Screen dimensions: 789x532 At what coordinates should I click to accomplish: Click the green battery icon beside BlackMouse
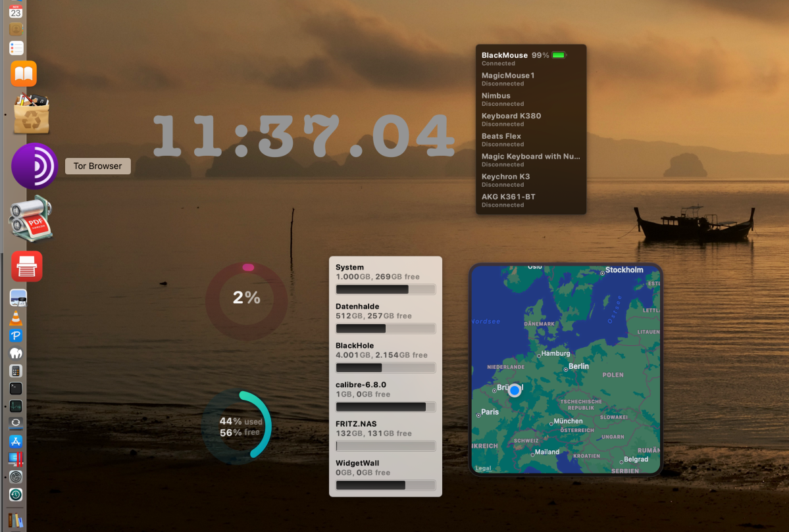point(559,55)
